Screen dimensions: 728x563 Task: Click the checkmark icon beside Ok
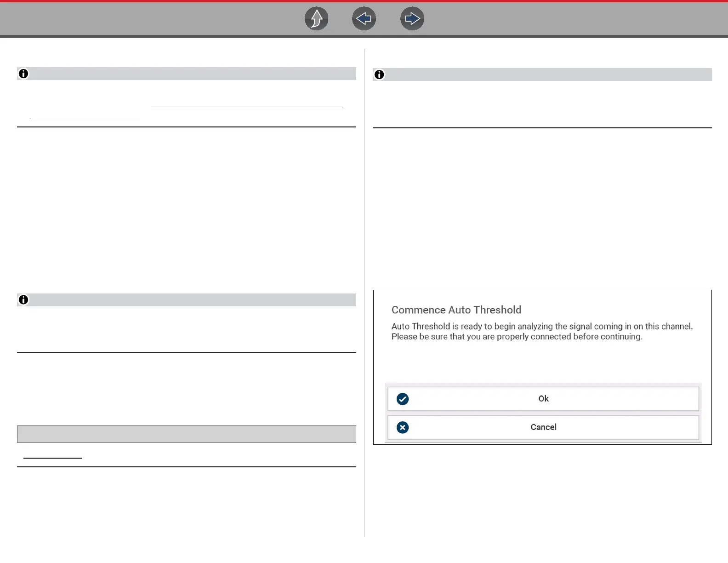[403, 399]
